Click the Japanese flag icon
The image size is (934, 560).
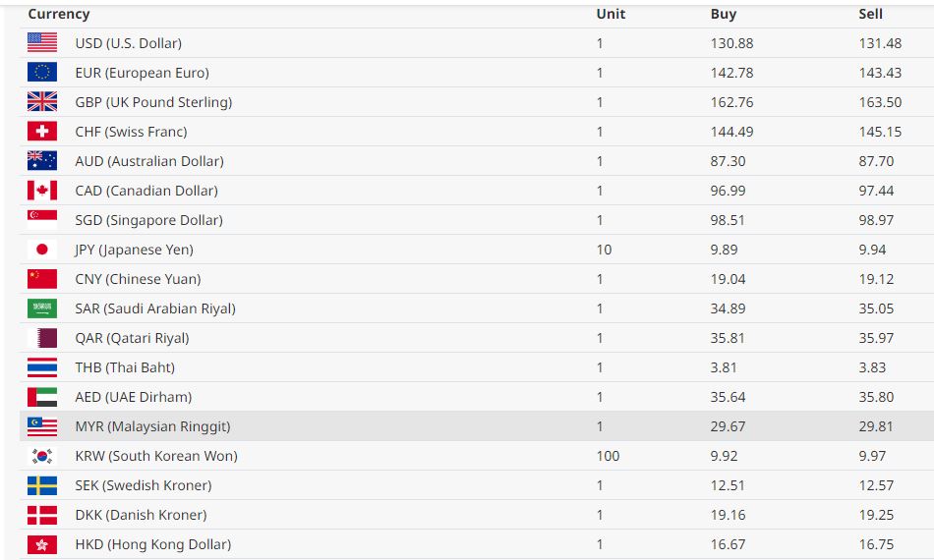pyautogui.click(x=41, y=250)
